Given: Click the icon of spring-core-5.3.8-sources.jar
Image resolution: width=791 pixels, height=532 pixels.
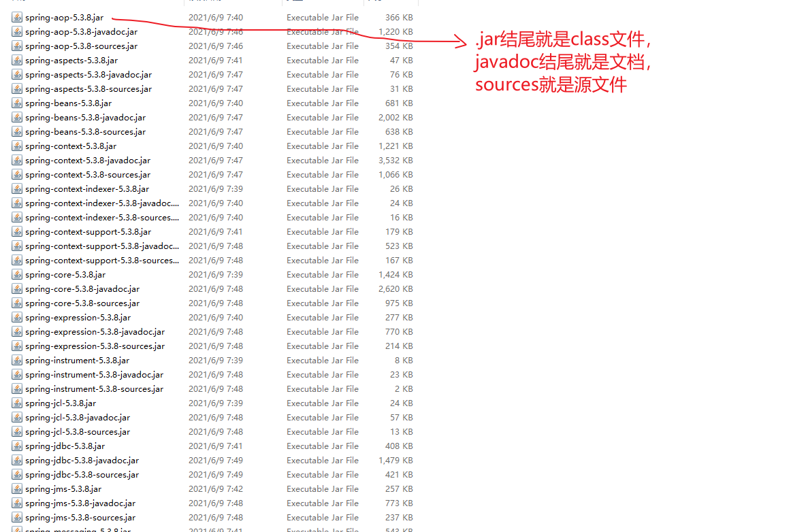Looking at the screenshot, I should (x=17, y=303).
